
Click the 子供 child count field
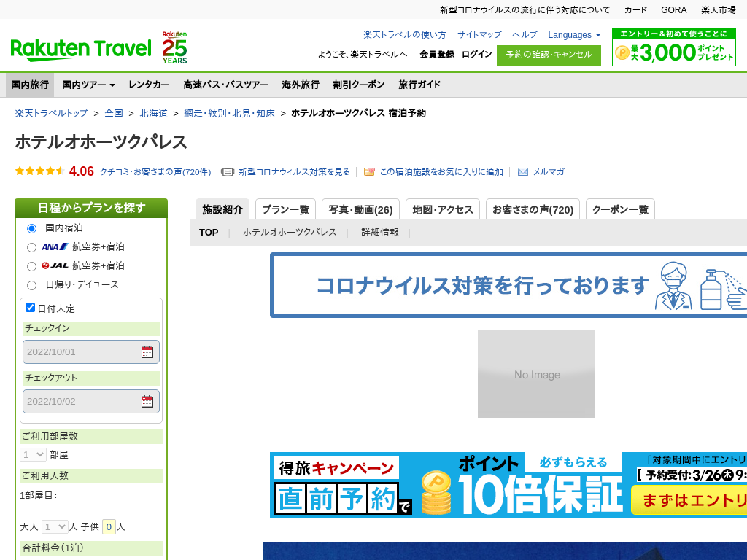[x=109, y=526]
